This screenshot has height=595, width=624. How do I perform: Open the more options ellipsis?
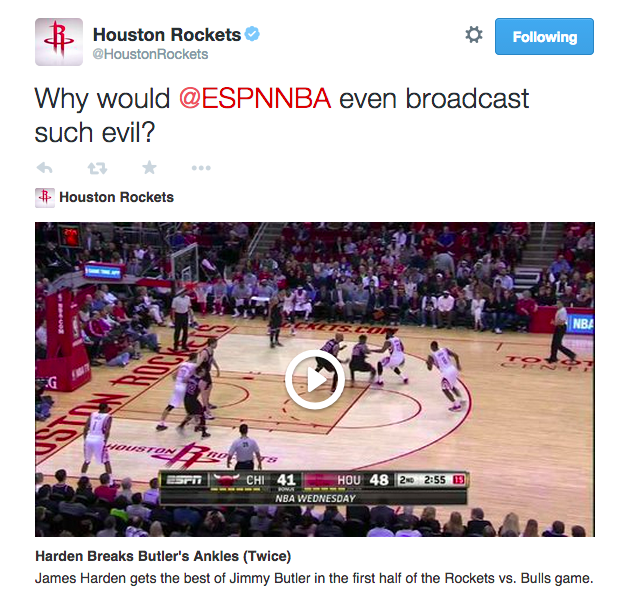pyautogui.click(x=201, y=168)
